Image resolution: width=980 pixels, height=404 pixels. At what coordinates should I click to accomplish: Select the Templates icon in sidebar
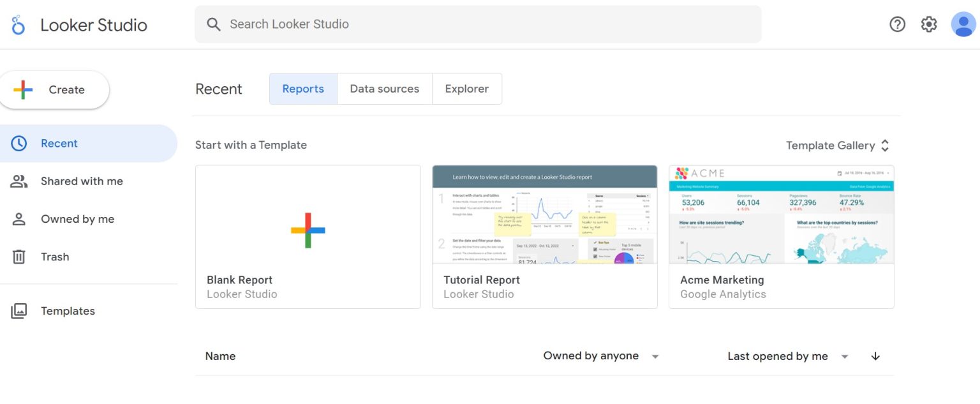19,311
